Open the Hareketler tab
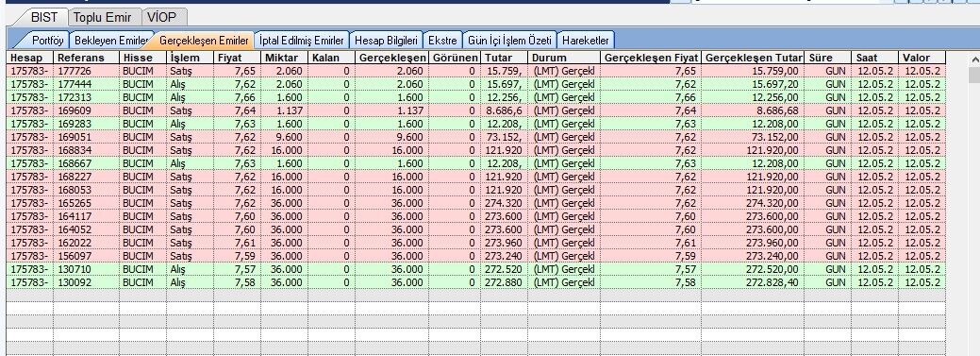The width and height of the screenshot is (980, 356). click(x=585, y=40)
